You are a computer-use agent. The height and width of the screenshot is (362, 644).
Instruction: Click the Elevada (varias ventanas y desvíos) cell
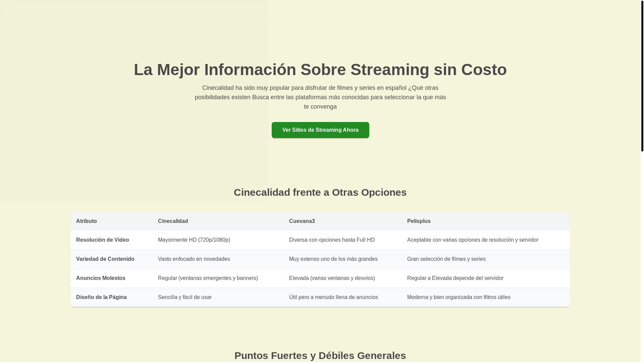[343, 278]
